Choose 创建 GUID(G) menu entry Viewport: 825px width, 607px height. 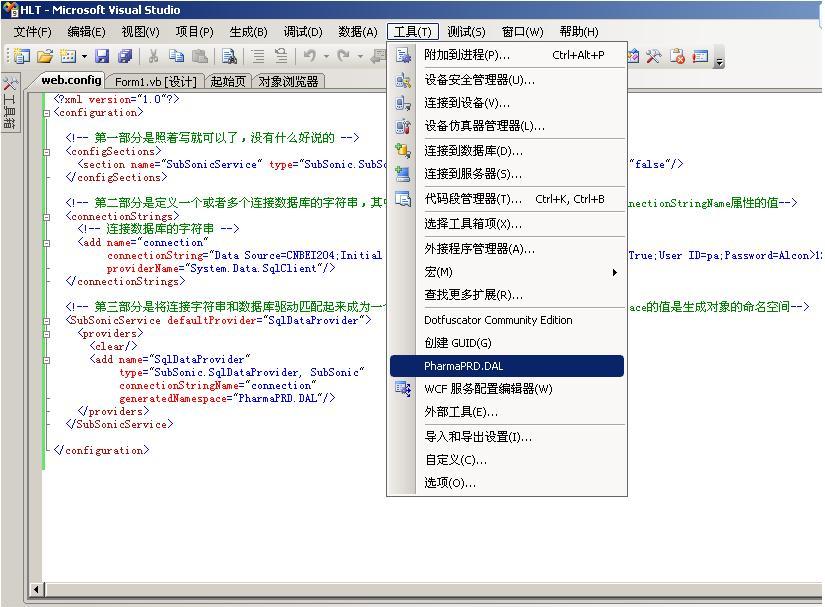(507, 343)
